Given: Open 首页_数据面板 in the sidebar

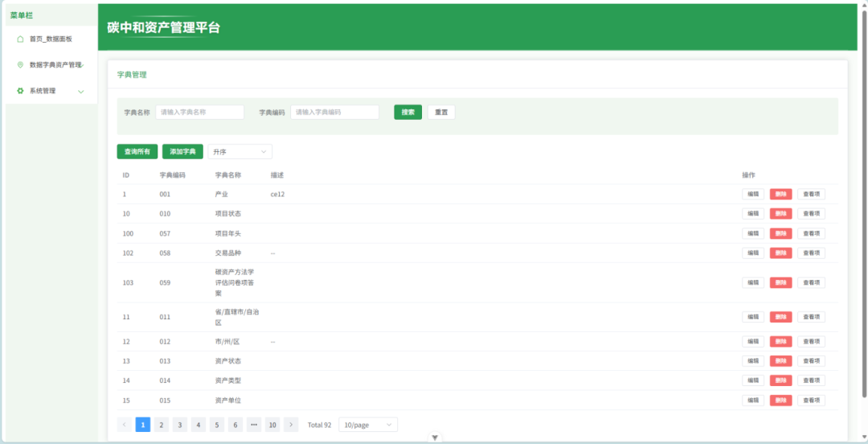Looking at the screenshot, I should pos(51,39).
